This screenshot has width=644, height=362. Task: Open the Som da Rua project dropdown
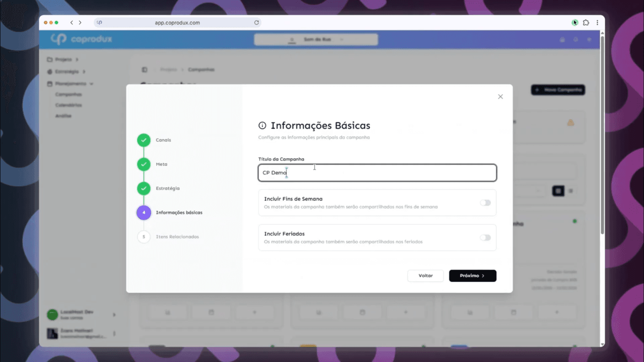click(316, 40)
